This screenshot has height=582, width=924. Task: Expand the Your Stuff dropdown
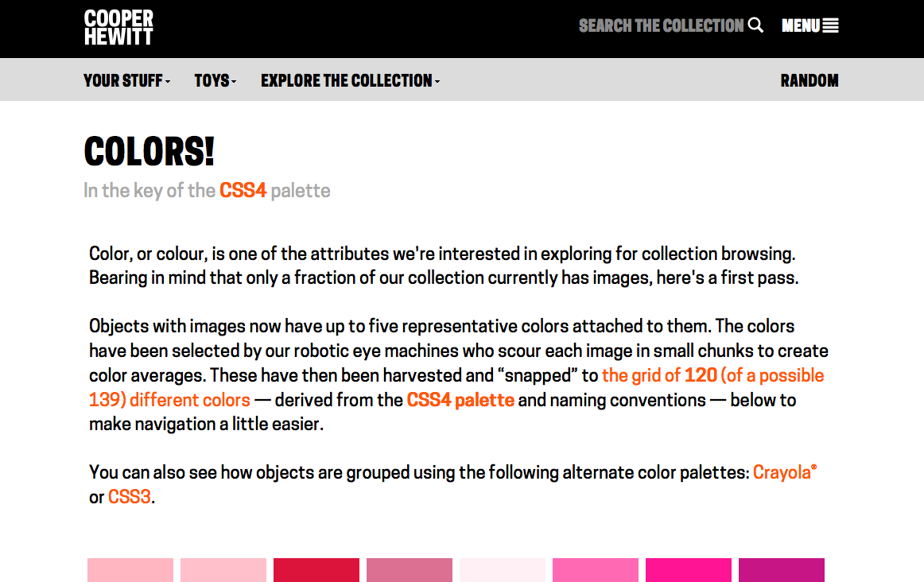tap(126, 80)
